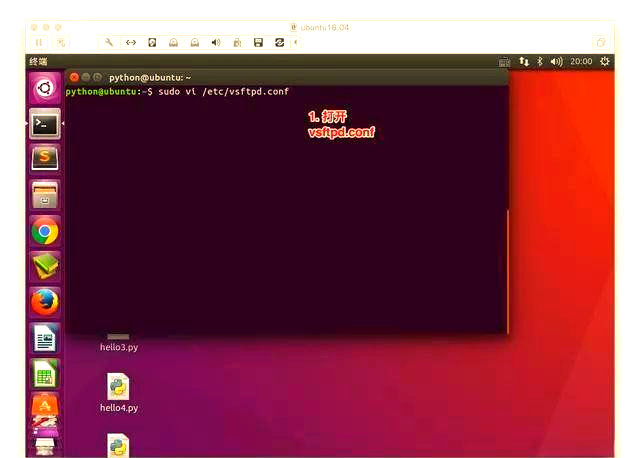
Task: Launch Firefox from the launcher
Action: pyautogui.click(x=44, y=302)
